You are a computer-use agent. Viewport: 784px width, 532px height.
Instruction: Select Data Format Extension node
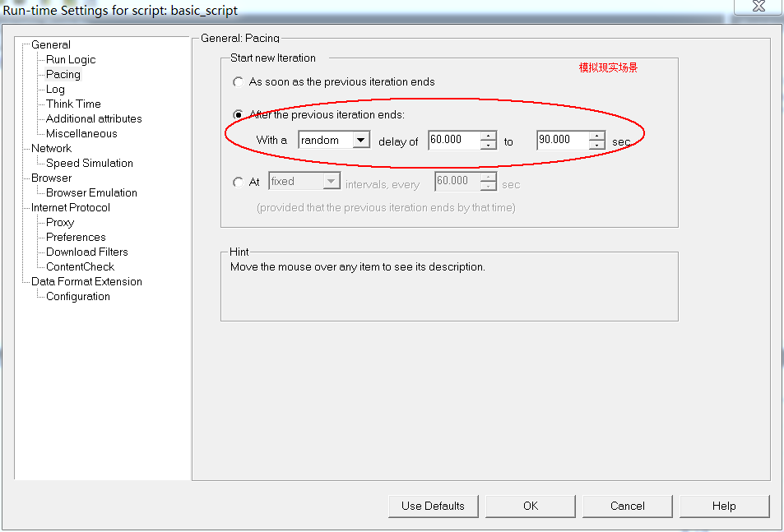pos(86,281)
